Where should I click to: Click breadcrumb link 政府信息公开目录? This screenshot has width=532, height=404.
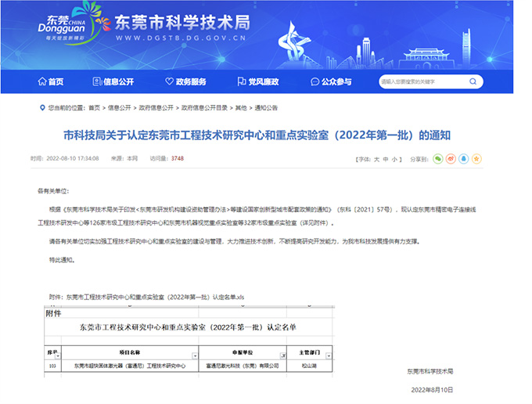[x=204, y=108]
